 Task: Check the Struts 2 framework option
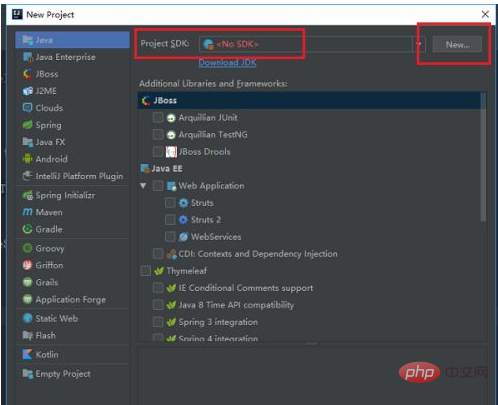click(170, 220)
